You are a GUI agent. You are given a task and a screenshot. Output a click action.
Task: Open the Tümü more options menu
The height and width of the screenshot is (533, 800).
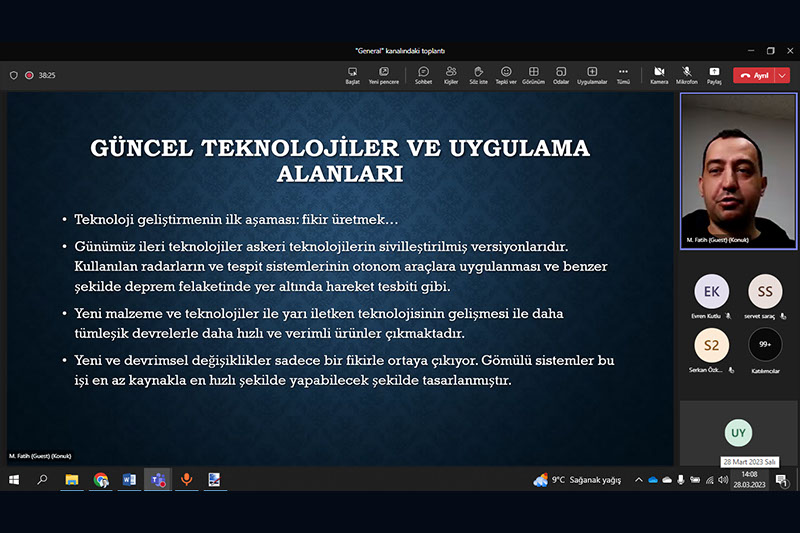[x=623, y=74]
